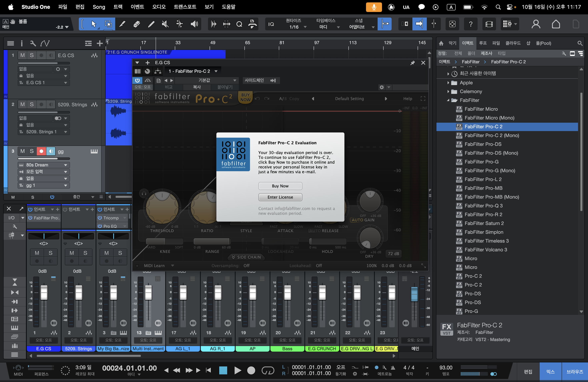Select the Range tool
The width and height of the screenshot is (588, 382).
[x=108, y=24]
